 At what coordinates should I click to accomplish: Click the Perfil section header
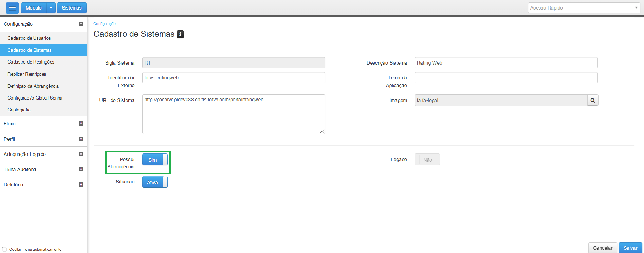point(43,139)
